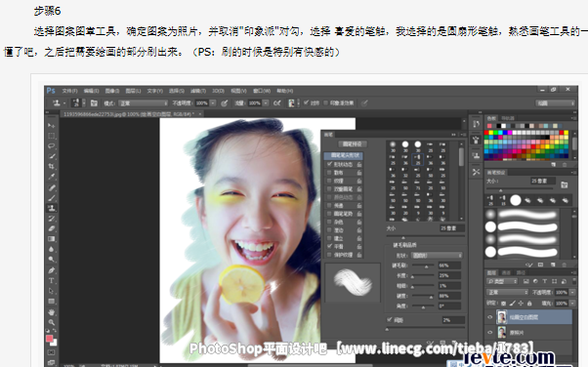Enable the 双重画笔 checkbox
Viewport: 588px width, 367px height.
[x=329, y=189]
